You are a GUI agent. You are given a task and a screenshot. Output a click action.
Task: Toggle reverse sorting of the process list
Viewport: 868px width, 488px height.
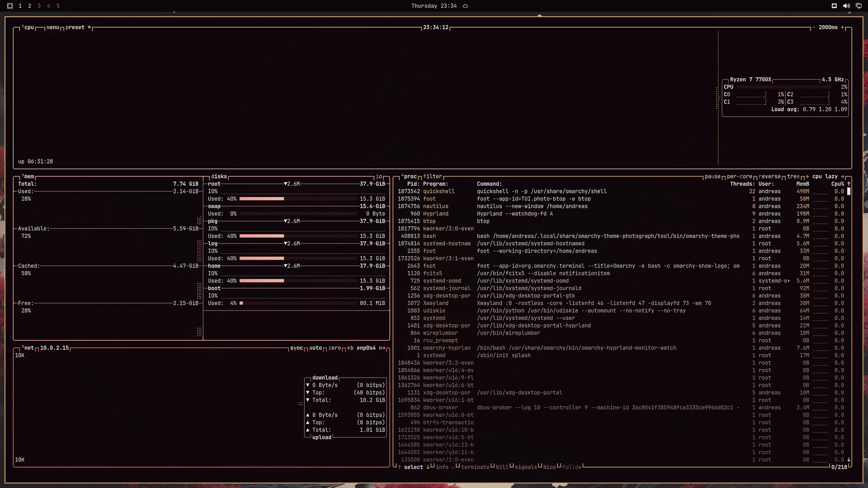point(769,177)
